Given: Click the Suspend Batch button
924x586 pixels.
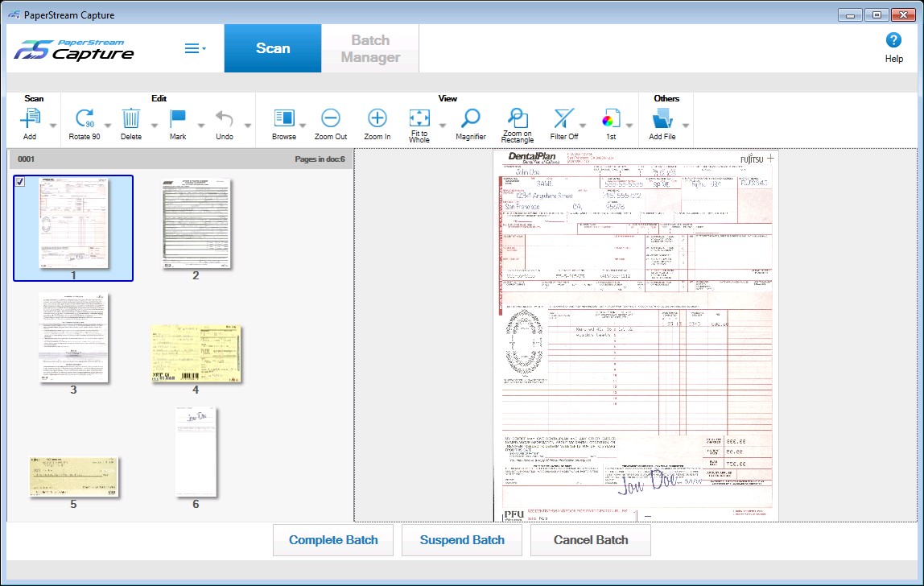Looking at the screenshot, I should (462, 540).
